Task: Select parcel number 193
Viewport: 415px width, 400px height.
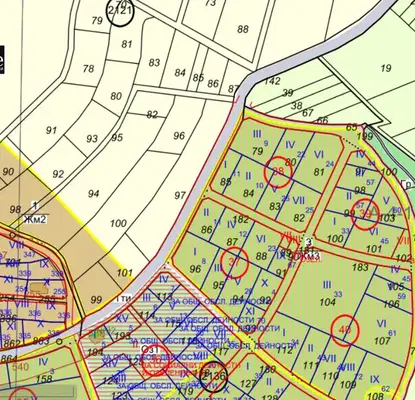Action: click(123, 336)
